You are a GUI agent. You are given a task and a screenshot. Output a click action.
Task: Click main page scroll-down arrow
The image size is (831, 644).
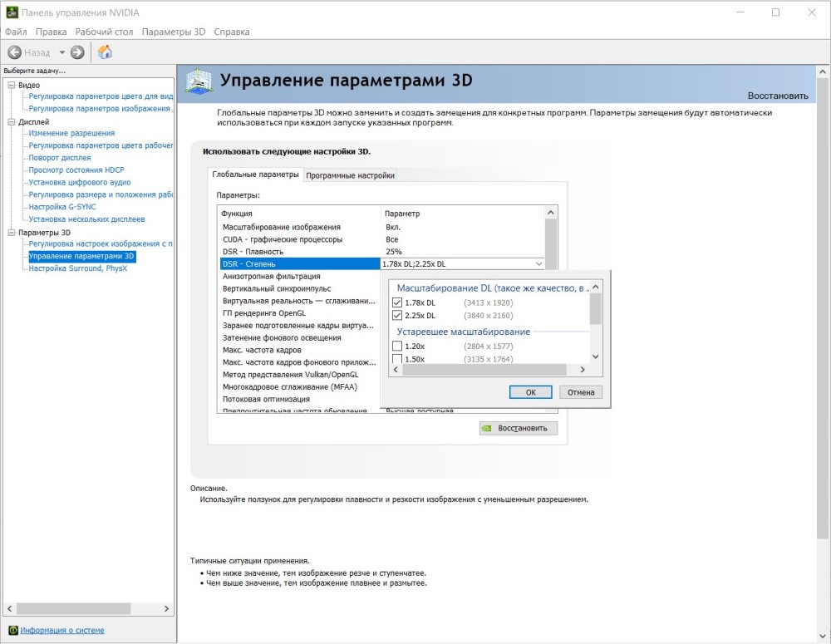click(823, 636)
